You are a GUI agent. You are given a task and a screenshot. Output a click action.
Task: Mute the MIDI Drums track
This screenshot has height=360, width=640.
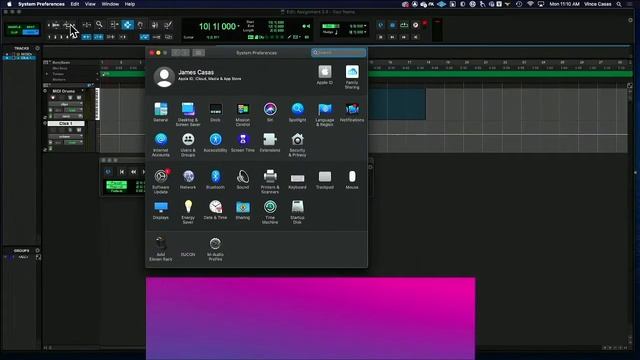[x=79, y=98]
